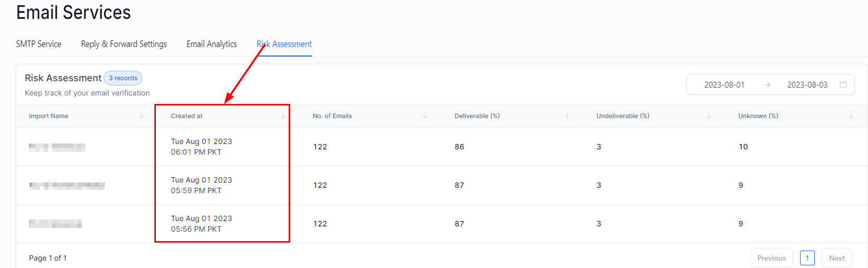The width and height of the screenshot is (868, 268).
Task: Select the Risk Assessment tab
Action: coord(284,44)
